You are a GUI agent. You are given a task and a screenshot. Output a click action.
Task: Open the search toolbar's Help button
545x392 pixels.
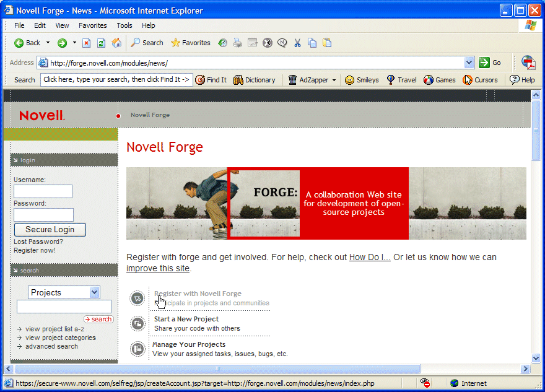[522, 80]
